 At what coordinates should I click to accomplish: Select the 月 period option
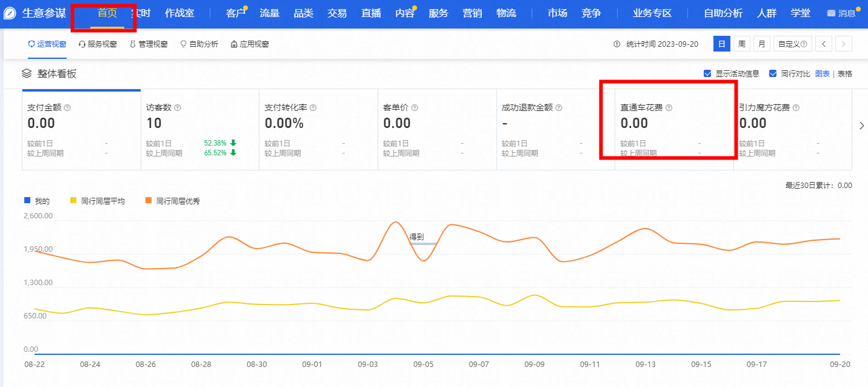(x=761, y=44)
